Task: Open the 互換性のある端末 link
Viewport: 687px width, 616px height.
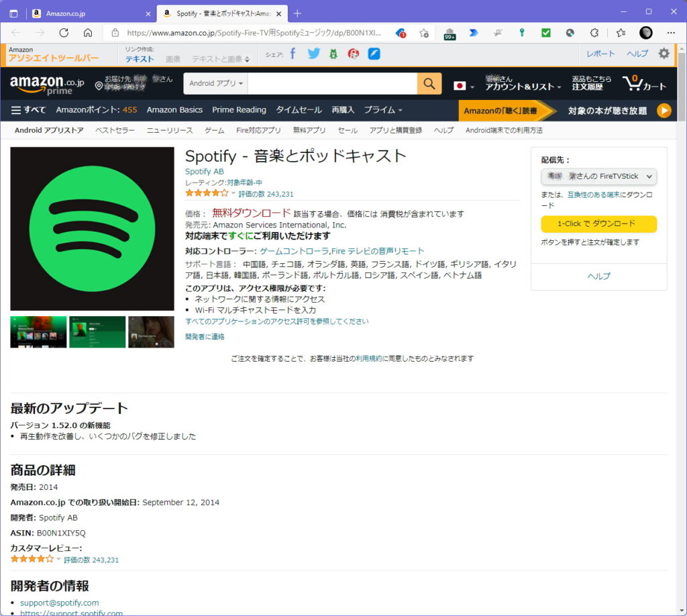Action: 594,195
